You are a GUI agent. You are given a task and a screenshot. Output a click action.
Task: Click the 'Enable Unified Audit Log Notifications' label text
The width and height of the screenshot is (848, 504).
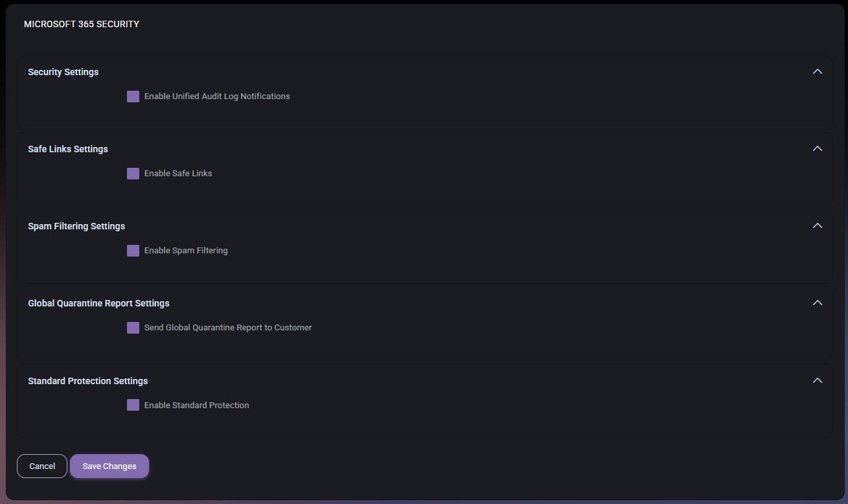click(x=217, y=97)
